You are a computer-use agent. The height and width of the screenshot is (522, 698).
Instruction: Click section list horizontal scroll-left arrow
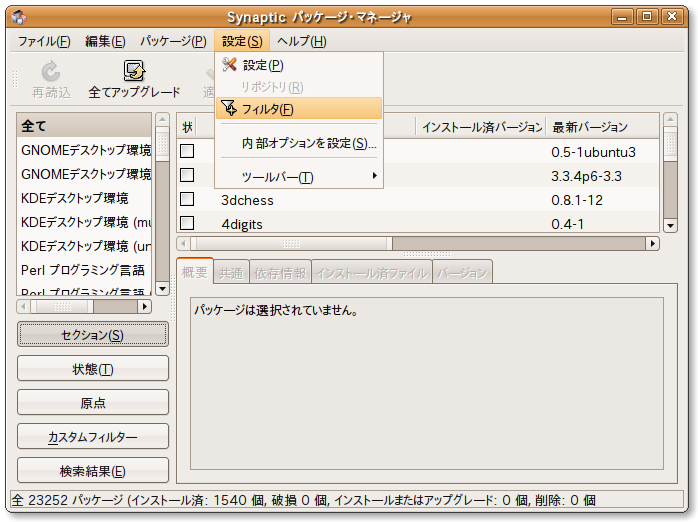[x=23, y=307]
